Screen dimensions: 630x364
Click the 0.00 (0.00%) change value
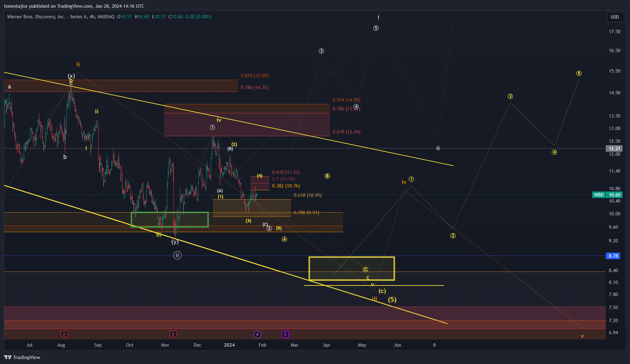[198, 17]
